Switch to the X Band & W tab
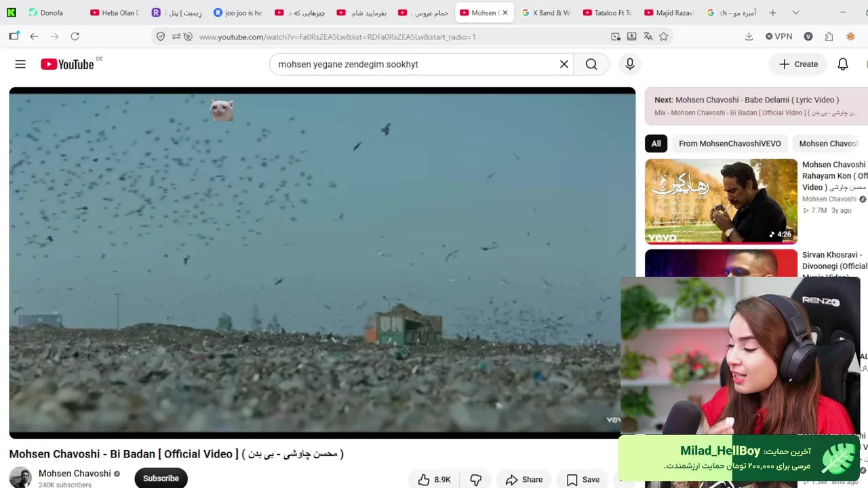The image size is (868, 488). [545, 13]
